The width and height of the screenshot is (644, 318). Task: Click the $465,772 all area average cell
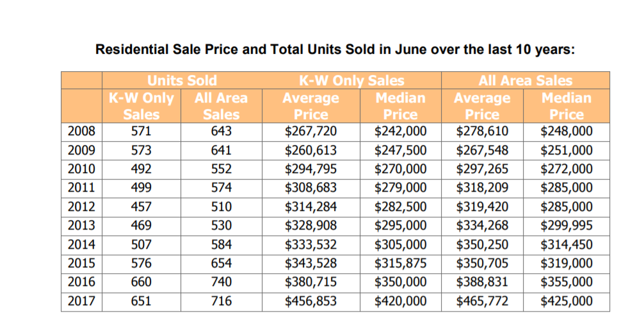coord(481,301)
